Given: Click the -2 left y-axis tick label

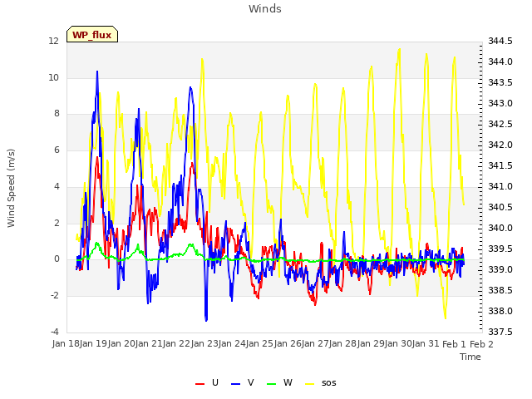Looking at the screenshot, I should coord(55,296).
